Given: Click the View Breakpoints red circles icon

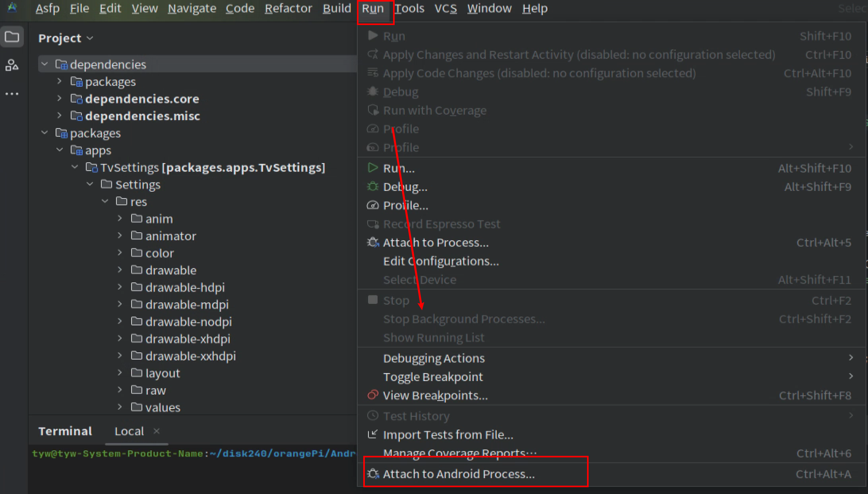Looking at the screenshot, I should point(372,395).
